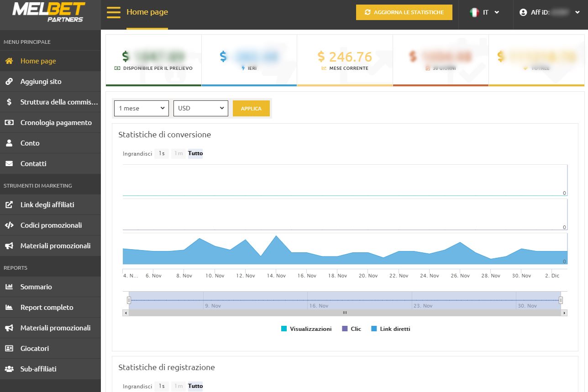Screen dimensions: 588x392
Task: Toggle Link diretti series in chart legend
Action: [x=391, y=329]
